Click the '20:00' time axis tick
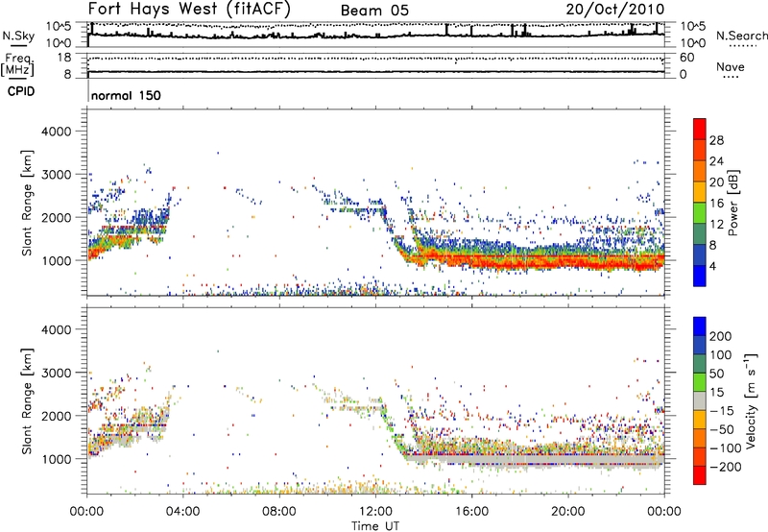Screen dimensions: 768x532 coord(567,512)
